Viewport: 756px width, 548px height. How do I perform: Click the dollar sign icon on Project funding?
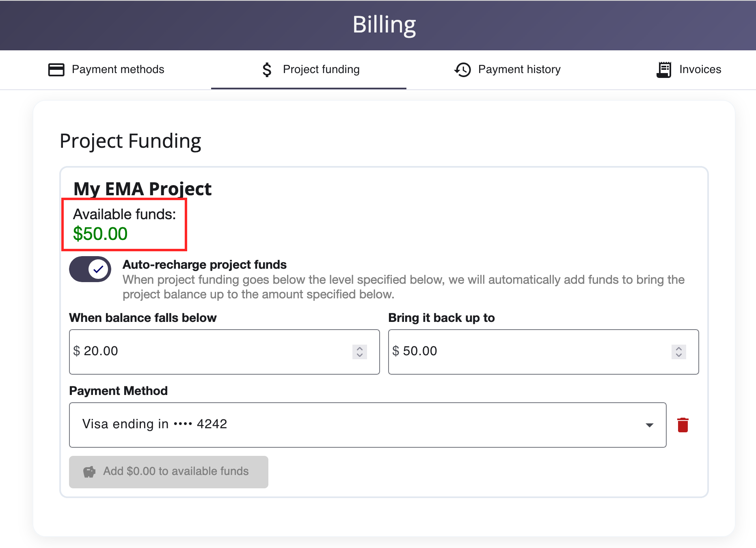click(267, 69)
